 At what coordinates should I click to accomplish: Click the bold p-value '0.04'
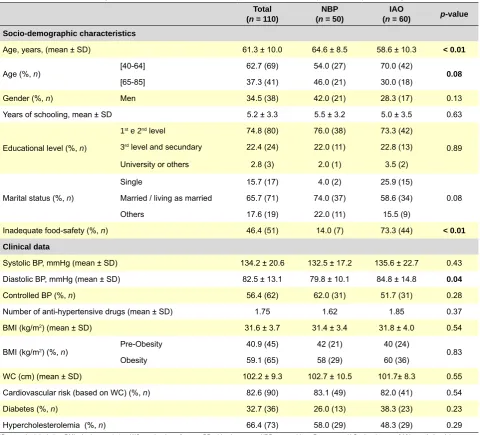(454, 279)
